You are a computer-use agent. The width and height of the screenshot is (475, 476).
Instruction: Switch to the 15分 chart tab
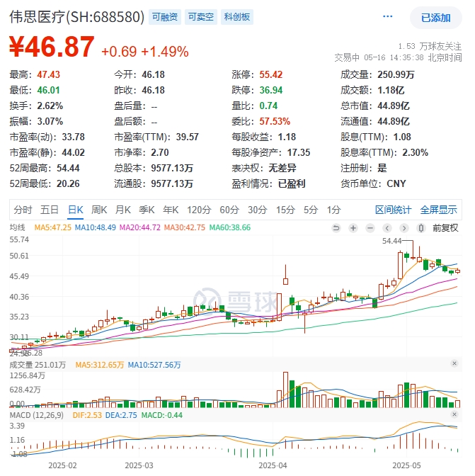(x=285, y=210)
